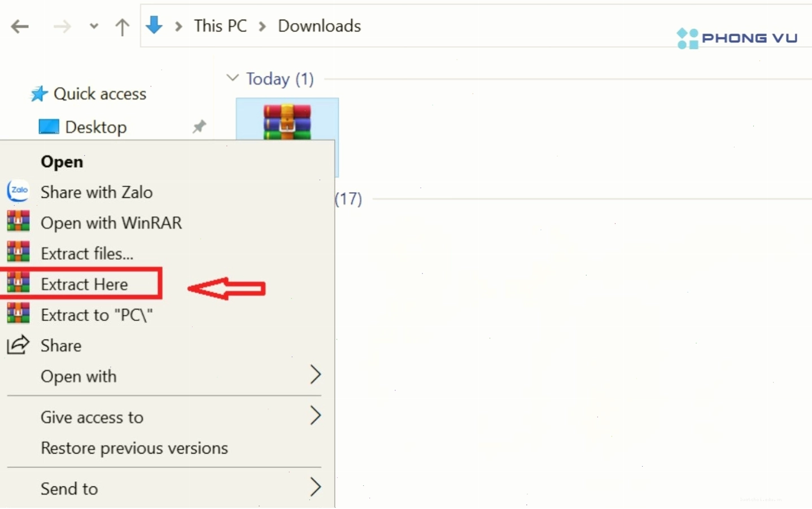Click the Zalo icon in context menu

pos(18,191)
